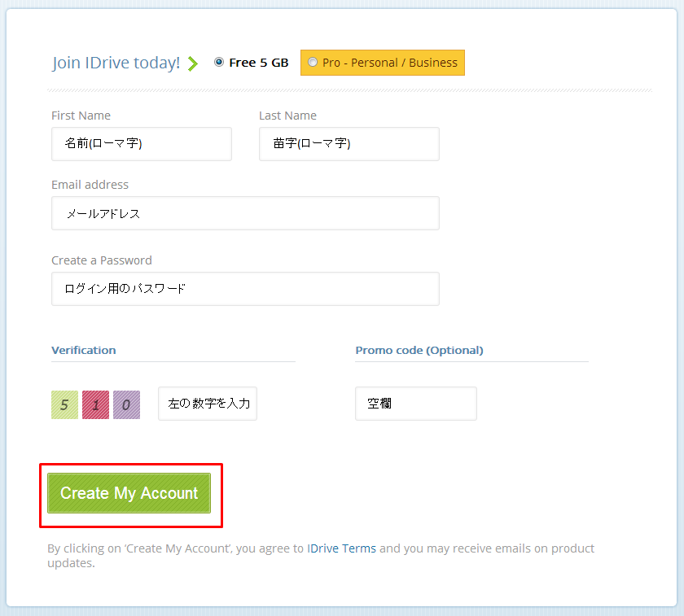
Task: Click the Join IDrive today! heading
Action: point(116,63)
